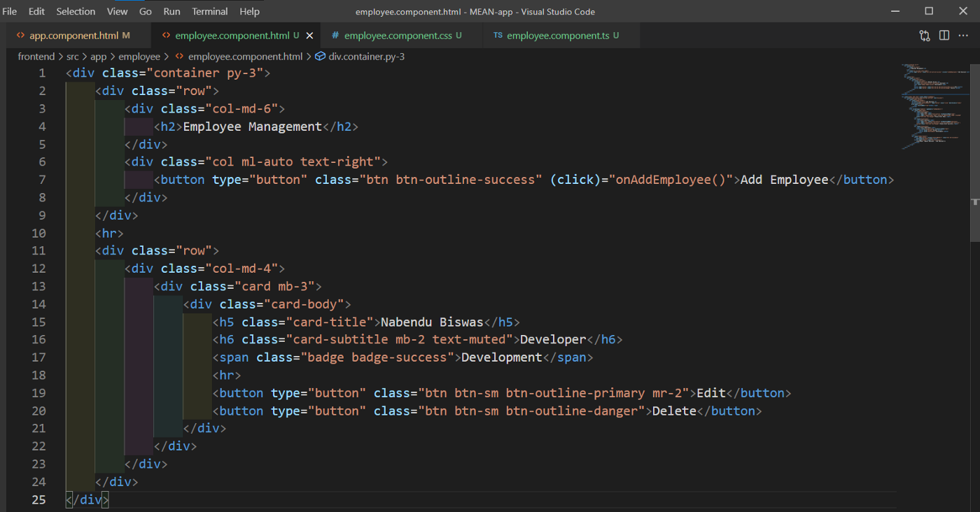Open the Selection menu
The width and height of the screenshot is (980, 512).
point(76,11)
